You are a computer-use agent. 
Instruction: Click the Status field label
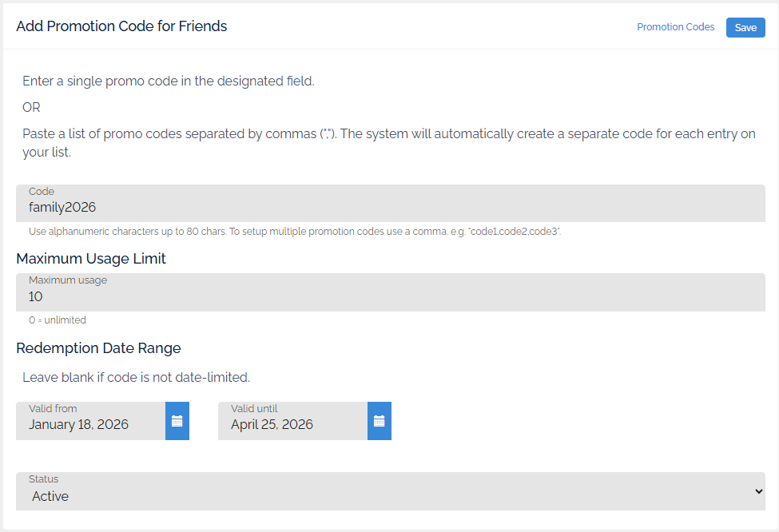coord(43,479)
